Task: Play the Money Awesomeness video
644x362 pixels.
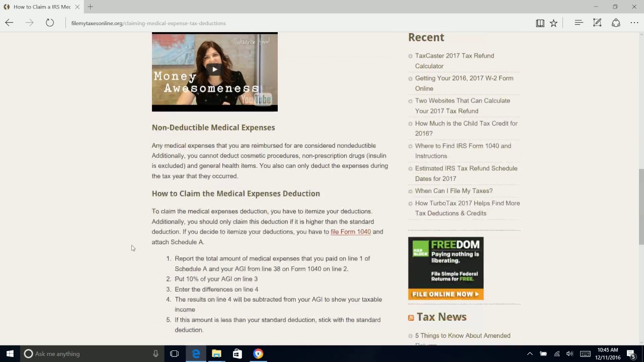Action: [215, 69]
